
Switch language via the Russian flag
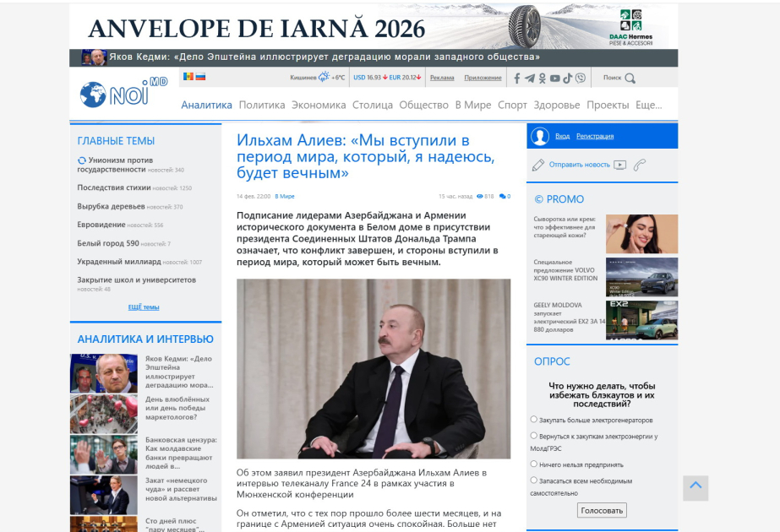[x=201, y=77]
